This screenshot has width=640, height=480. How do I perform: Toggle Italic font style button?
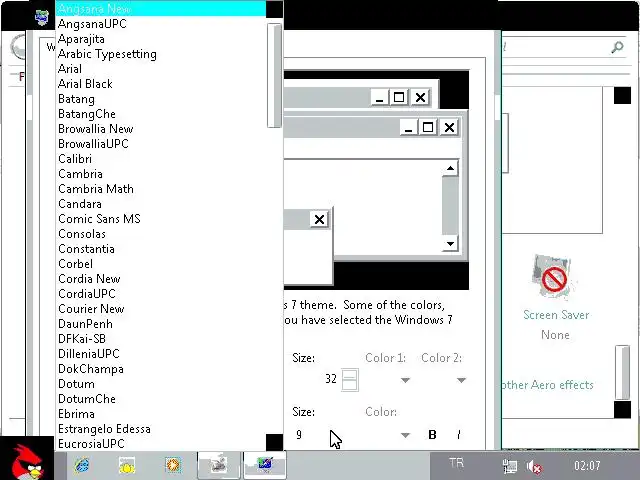point(459,435)
